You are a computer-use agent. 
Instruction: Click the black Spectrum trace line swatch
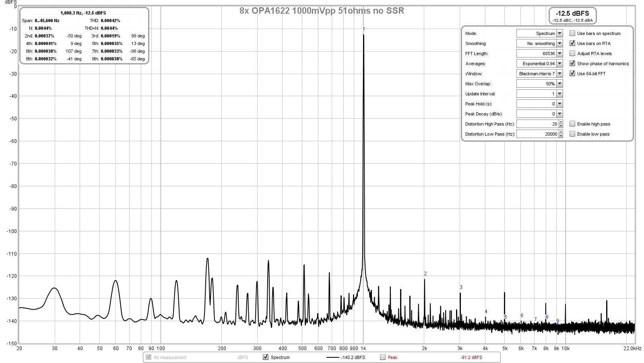click(332, 357)
